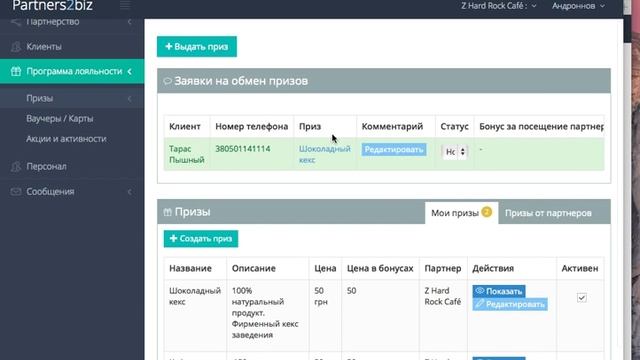Click the Выдать приз button
This screenshot has height=360, width=640.
pos(197,47)
